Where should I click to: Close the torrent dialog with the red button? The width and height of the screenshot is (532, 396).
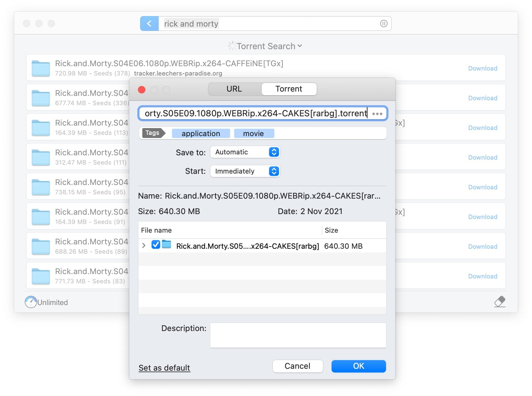click(x=142, y=89)
